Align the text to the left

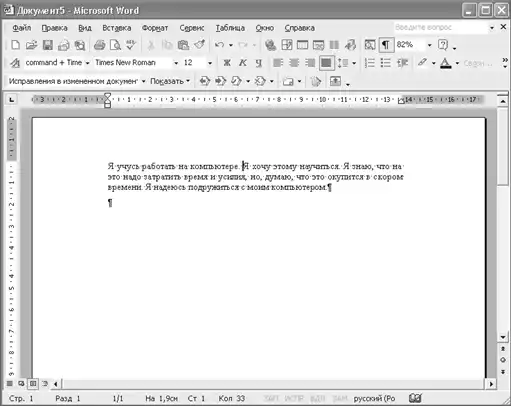tap(278, 63)
